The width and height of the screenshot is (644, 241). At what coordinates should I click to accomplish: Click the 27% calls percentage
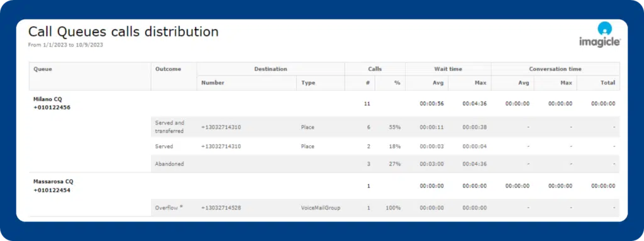(395, 164)
